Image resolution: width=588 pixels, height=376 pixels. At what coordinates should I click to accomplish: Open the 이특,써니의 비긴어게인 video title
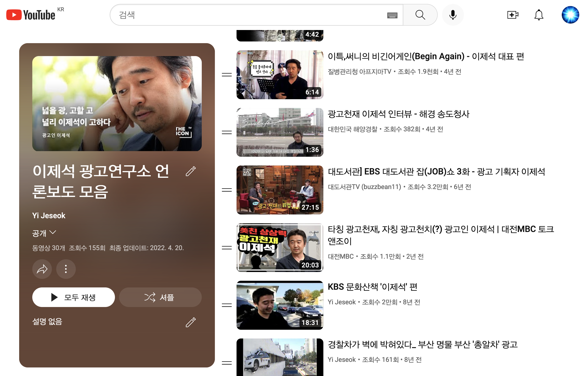[426, 56]
